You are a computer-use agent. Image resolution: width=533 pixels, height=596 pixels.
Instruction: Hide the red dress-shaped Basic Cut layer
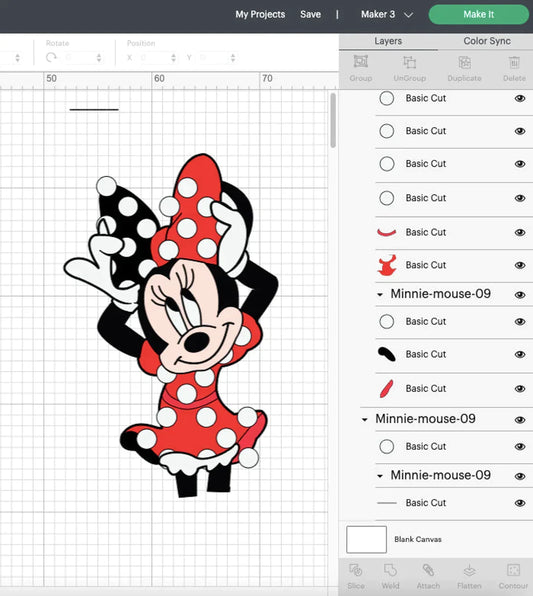[x=520, y=265]
